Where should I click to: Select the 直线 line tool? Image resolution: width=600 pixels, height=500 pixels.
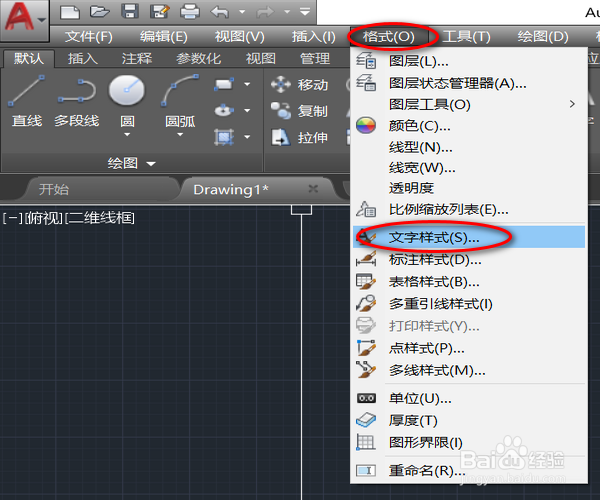point(27,101)
